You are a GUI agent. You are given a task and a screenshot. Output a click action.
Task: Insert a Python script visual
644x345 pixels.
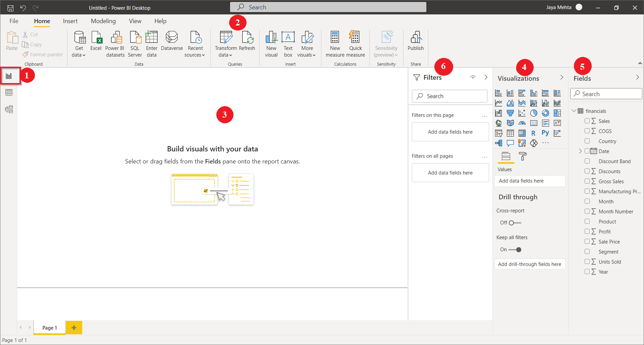[x=545, y=133]
